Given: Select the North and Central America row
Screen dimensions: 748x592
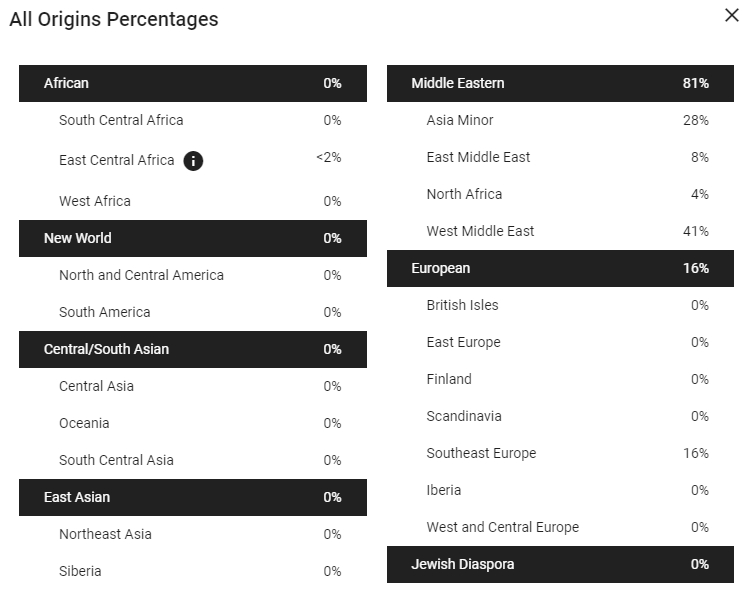Looking at the screenshot, I should point(193,275).
